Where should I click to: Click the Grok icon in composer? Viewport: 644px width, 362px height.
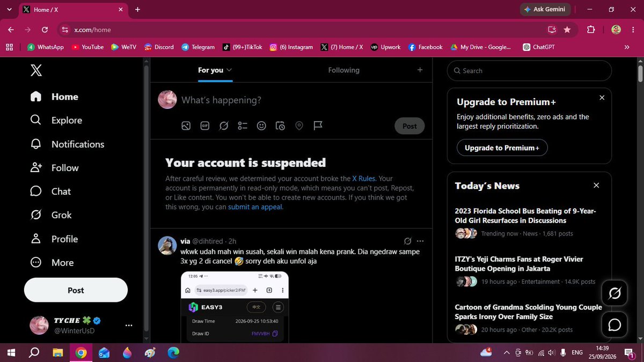(224, 125)
